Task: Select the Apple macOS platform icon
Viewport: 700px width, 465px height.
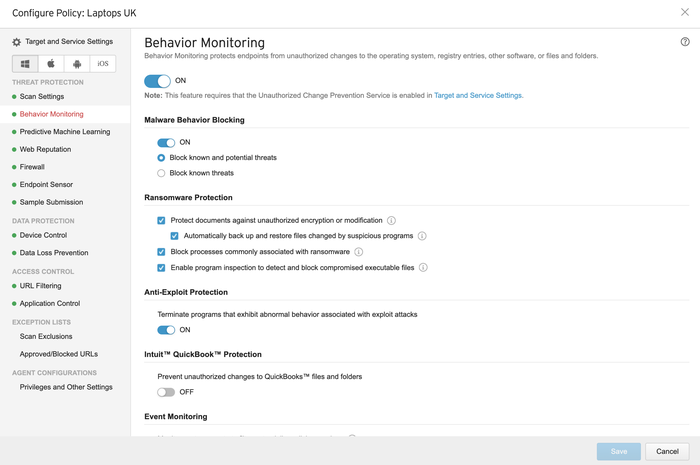Action: click(51, 64)
